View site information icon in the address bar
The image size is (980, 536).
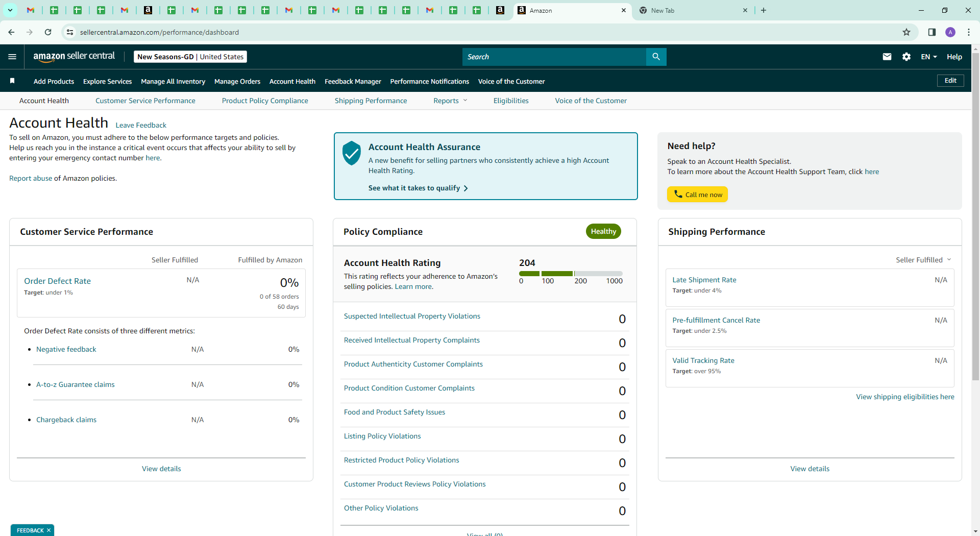(70, 32)
